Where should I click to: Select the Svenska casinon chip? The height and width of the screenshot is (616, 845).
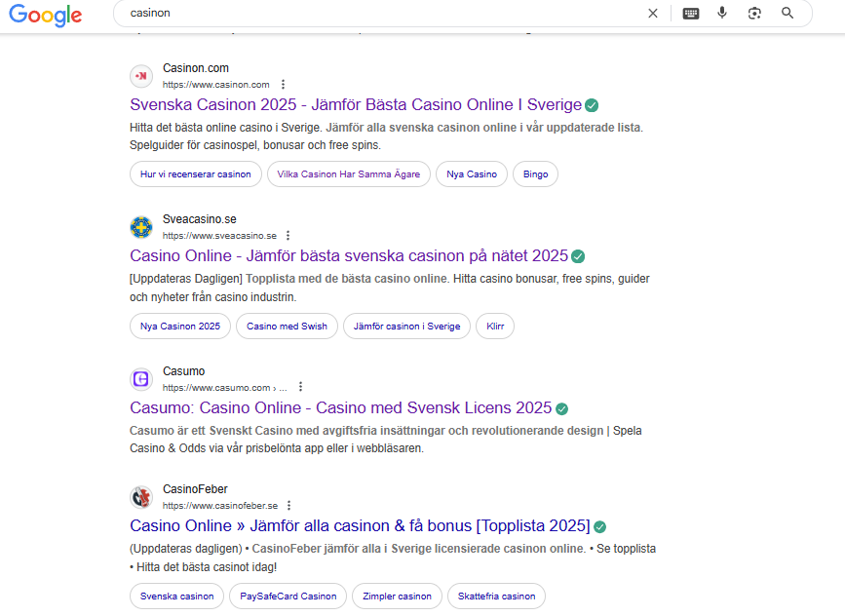(x=176, y=597)
